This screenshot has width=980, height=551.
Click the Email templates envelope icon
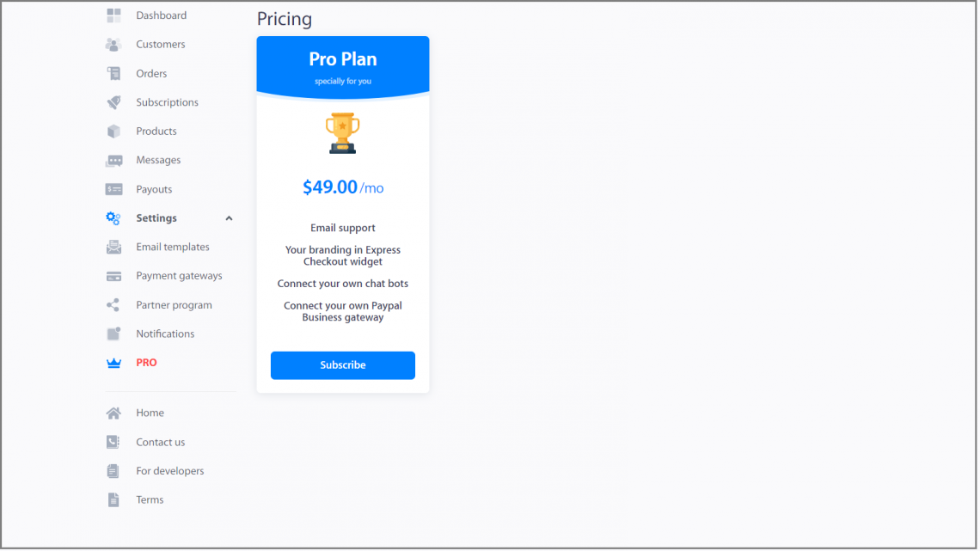113,247
